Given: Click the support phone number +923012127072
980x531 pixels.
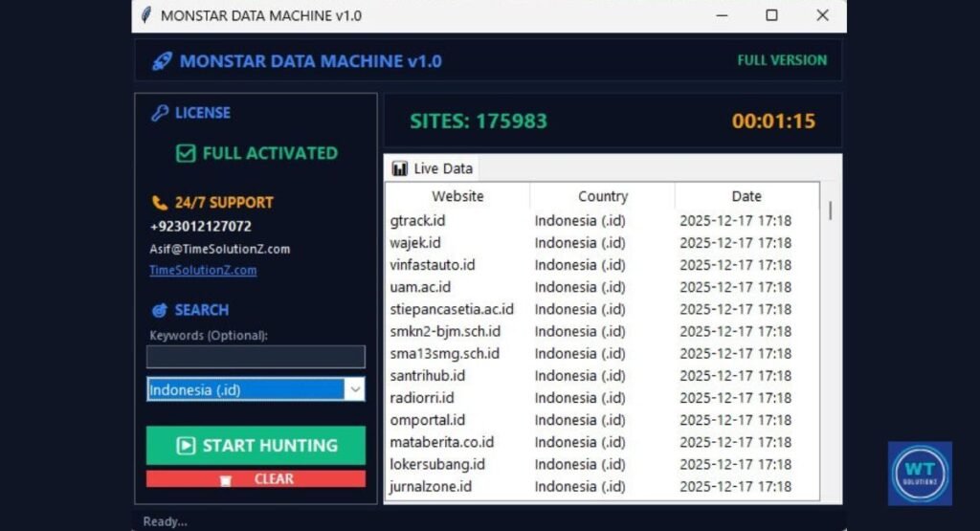Looking at the screenshot, I should click(x=201, y=226).
